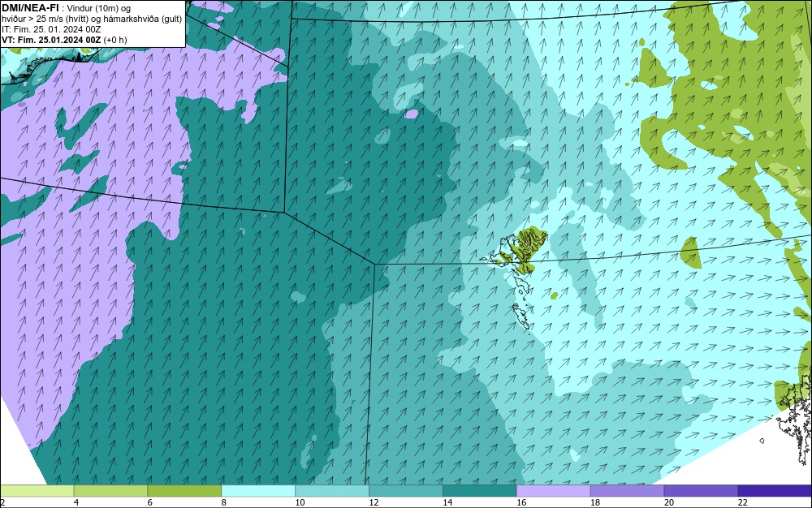Click the green Faroe Islands landmass on map

pos(529,248)
